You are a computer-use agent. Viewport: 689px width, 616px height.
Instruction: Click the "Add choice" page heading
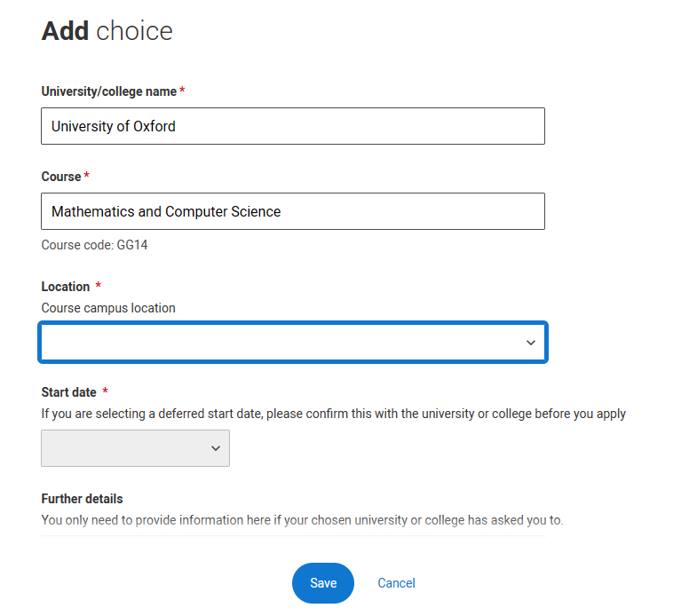click(x=107, y=31)
